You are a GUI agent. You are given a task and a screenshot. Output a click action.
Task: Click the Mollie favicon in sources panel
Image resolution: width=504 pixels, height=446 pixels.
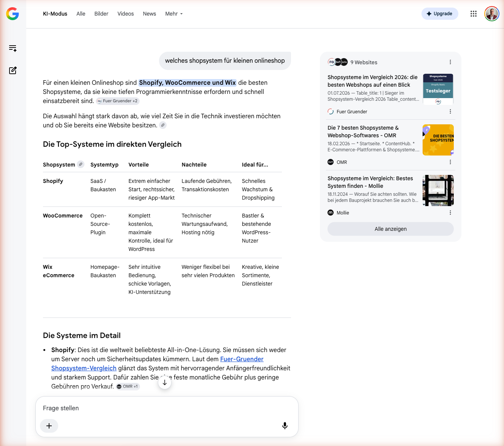tap(331, 213)
